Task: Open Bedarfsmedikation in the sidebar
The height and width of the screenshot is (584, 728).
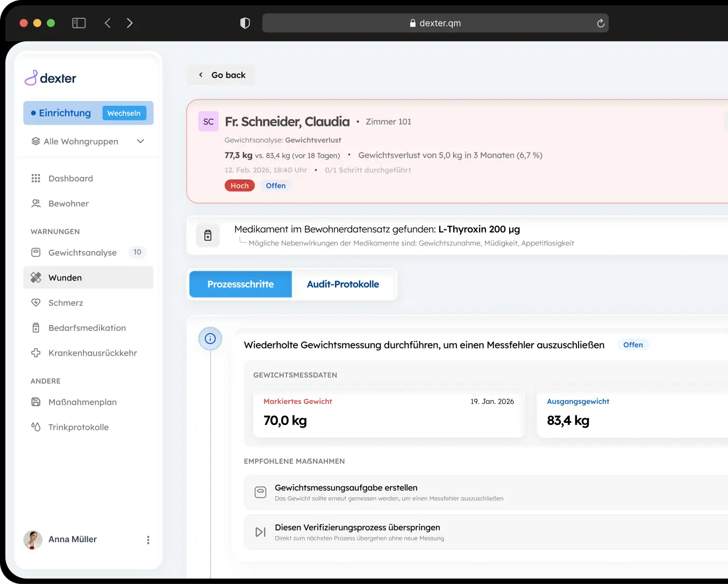Action: [x=88, y=328]
